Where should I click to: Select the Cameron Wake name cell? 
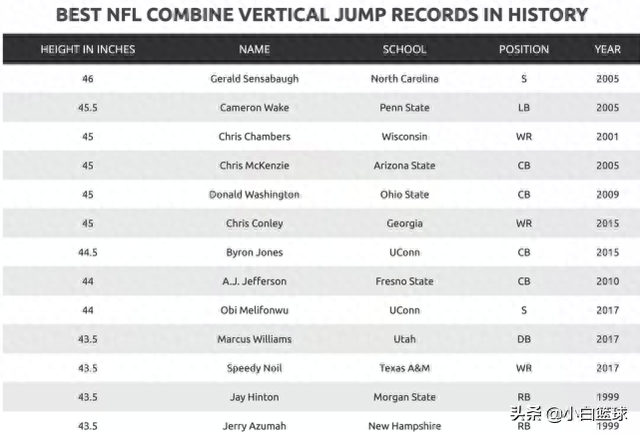point(254,107)
